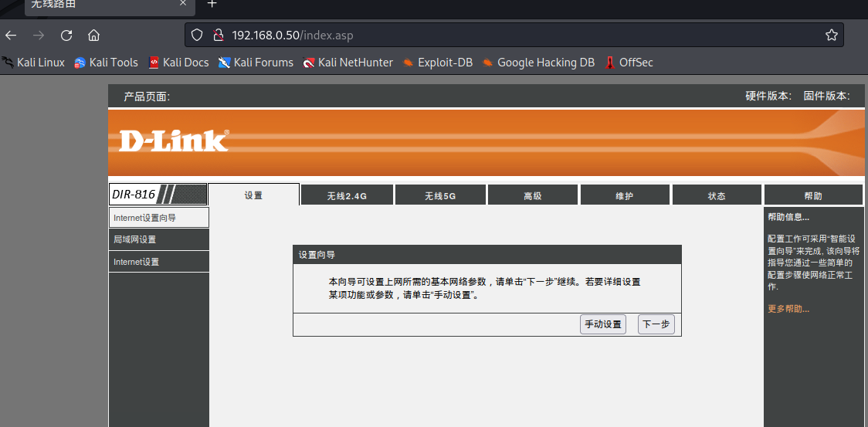Click the insecure connection padlock icon
This screenshot has height=427, width=868.
tap(218, 36)
